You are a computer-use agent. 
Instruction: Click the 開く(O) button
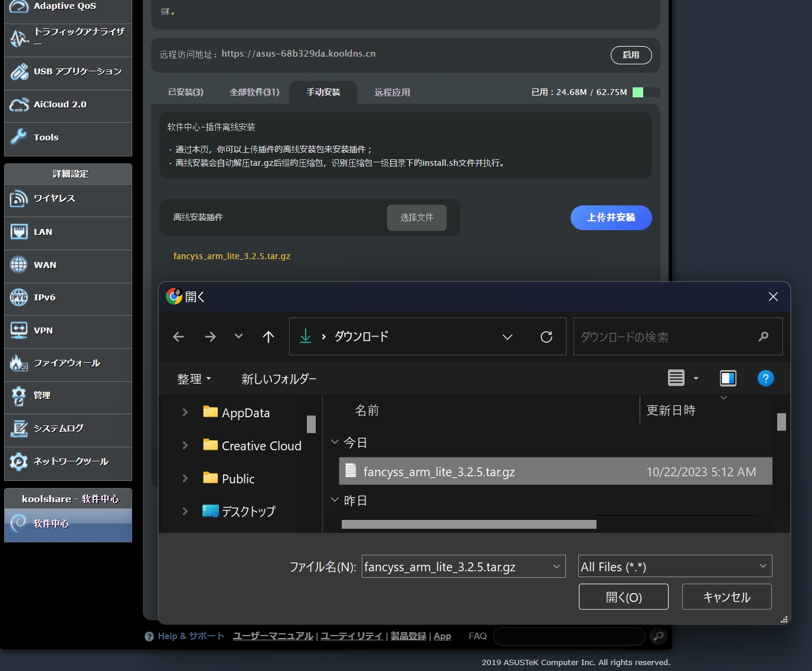point(623,597)
